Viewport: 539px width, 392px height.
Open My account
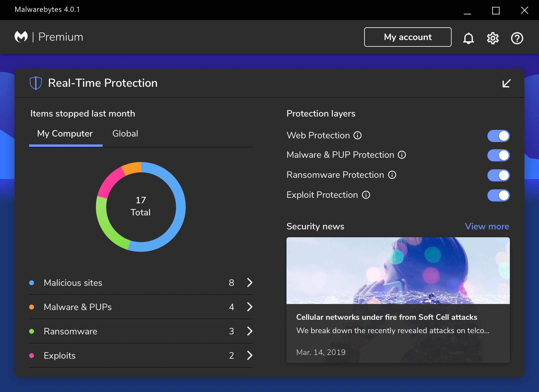pyautogui.click(x=408, y=37)
